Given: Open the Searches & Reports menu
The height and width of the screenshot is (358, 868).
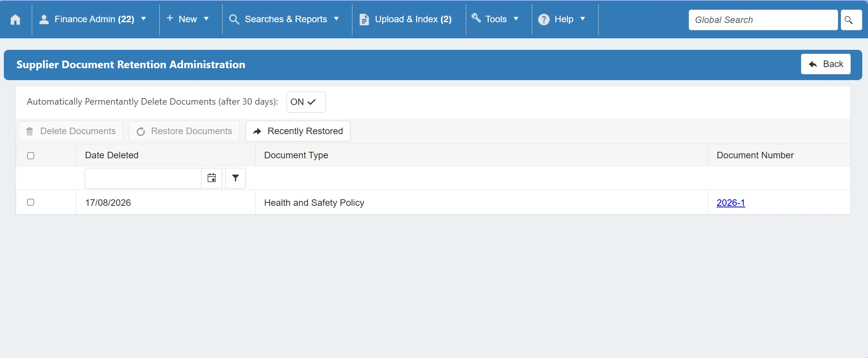Looking at the screenshot, I should [x=286, y=19].
